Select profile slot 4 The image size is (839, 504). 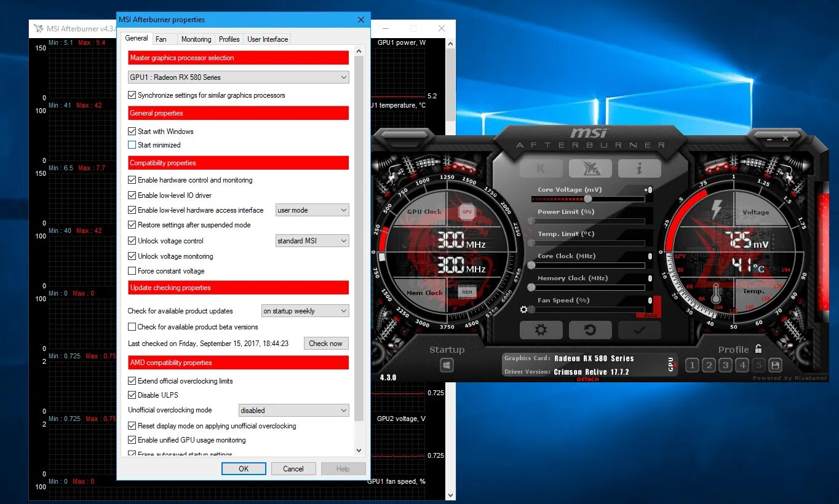coord(742,366)
